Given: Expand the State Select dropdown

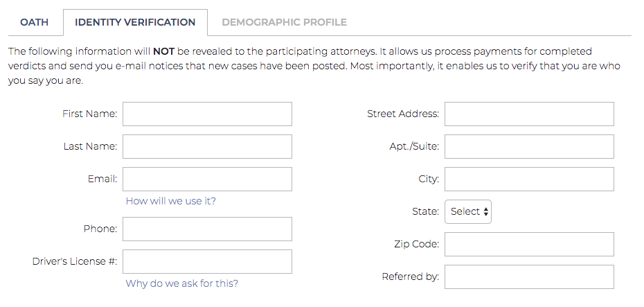Looking at the screenshot, I should [x=468, y=211].
